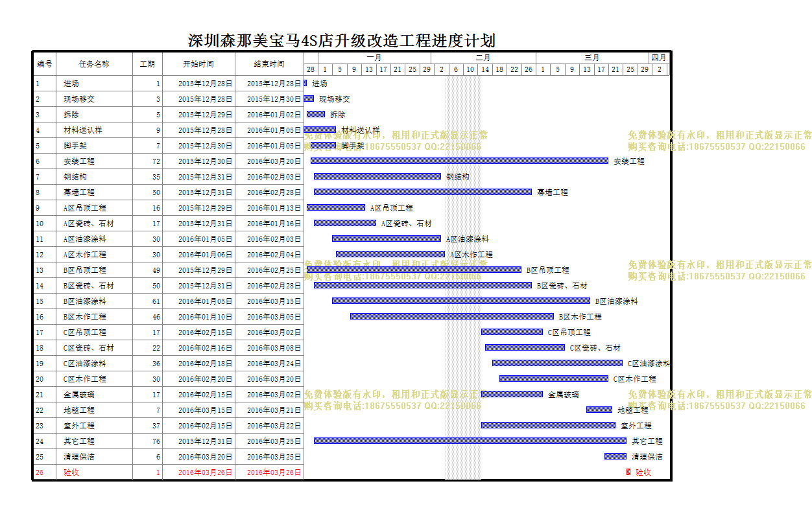Select the 安装工程 task name cell in table
This screenshot has height=512, width=812.
(x=95, y=161)
